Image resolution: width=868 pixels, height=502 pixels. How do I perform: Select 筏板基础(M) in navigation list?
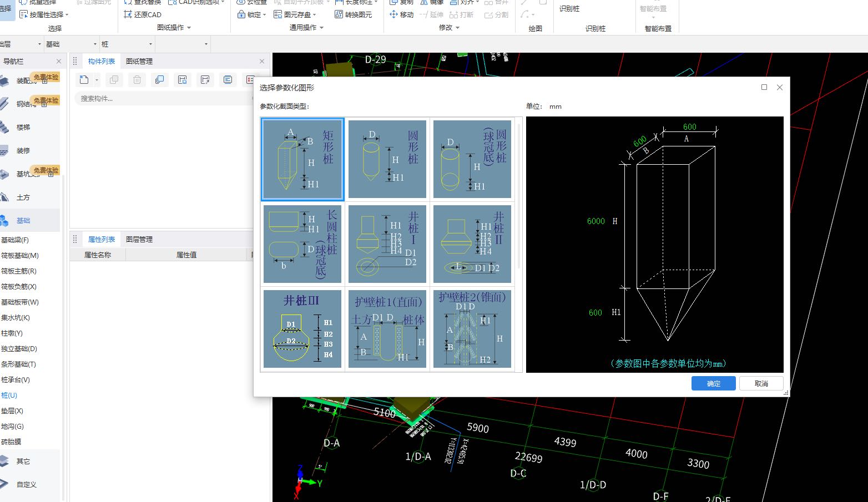[x=20, y=256]
